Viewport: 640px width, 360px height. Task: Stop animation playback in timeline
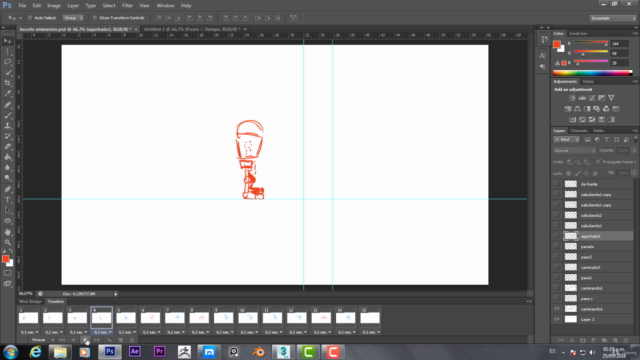[x=85, y=340]
